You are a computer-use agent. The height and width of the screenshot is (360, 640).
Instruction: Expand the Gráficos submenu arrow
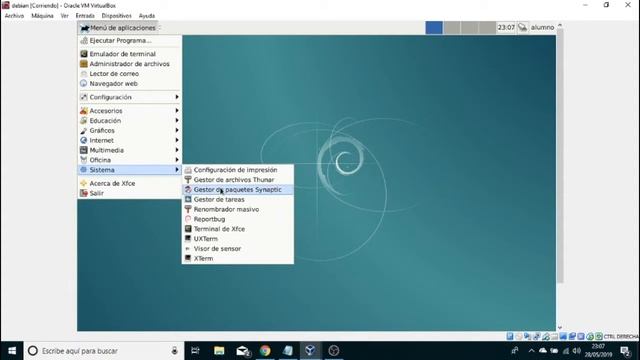tap(177, 131)
